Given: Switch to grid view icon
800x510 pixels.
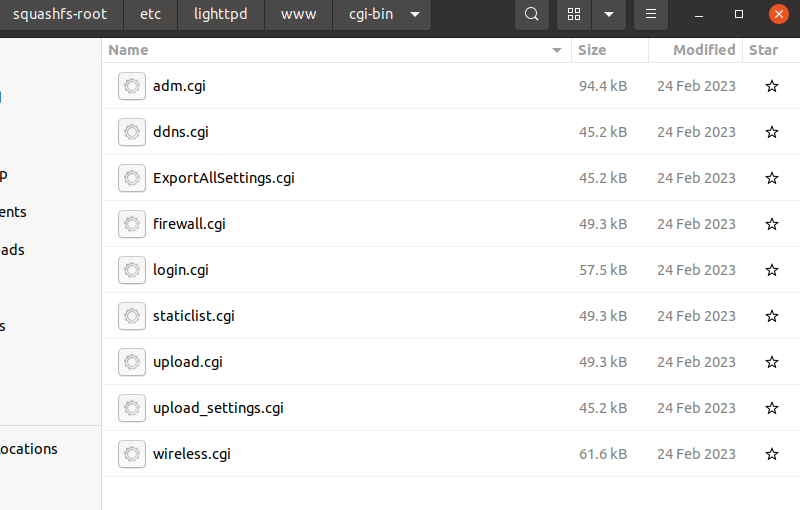Looking at the screenshot, I should [x=574, y=15].
